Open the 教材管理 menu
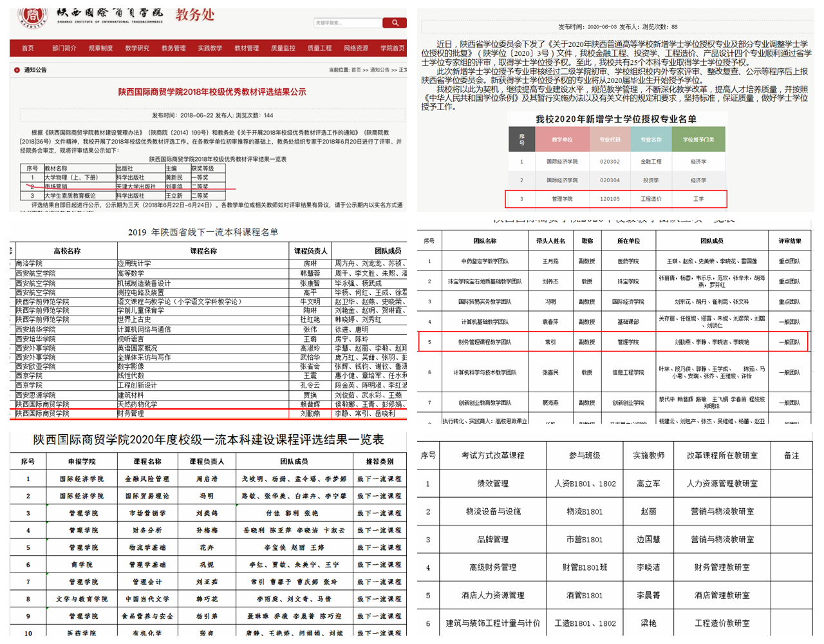 (x=247, y=48)
